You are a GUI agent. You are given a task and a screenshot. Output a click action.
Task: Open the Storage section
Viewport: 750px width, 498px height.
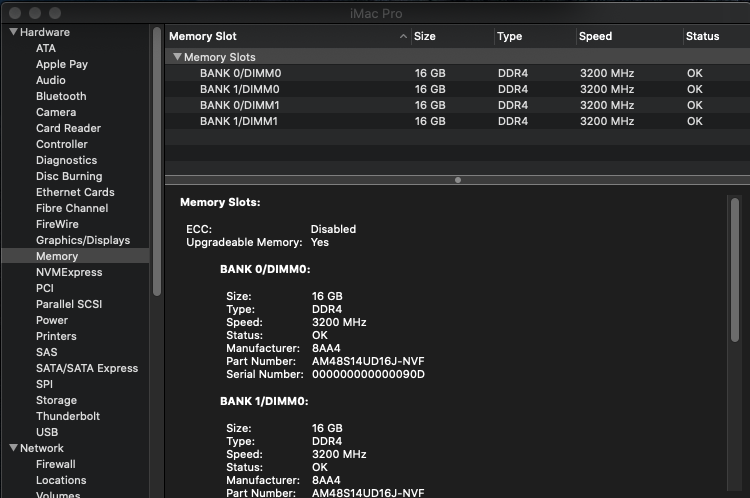[56, 400]
